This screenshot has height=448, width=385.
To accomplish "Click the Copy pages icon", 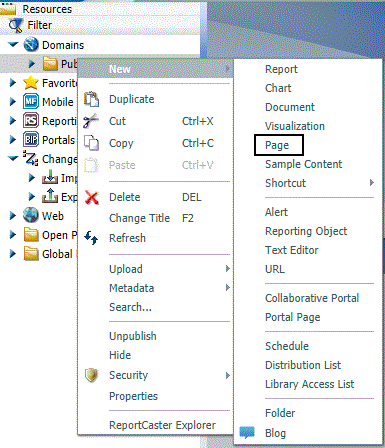I will [91, 143].
